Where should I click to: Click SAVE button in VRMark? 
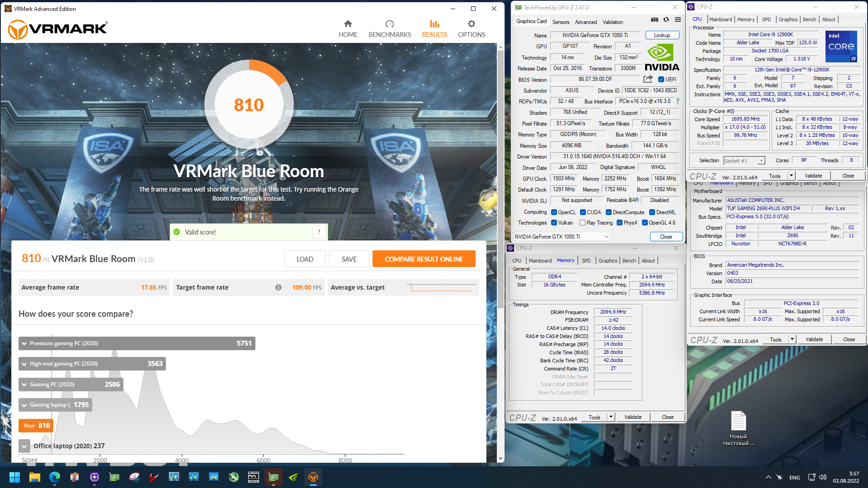pyautogui.click(x=349, y=259)
